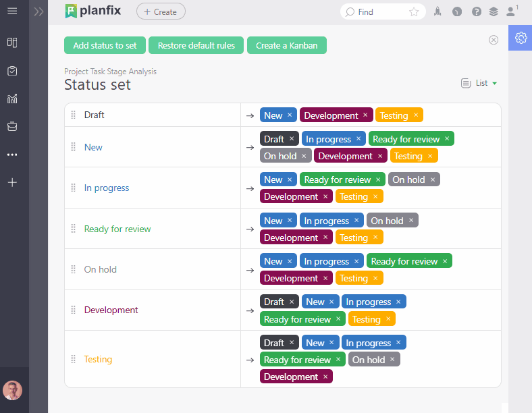Screen dimensions: 532x413
Task: Remove Testing tag from Draft row
Action: pos(416,115)
